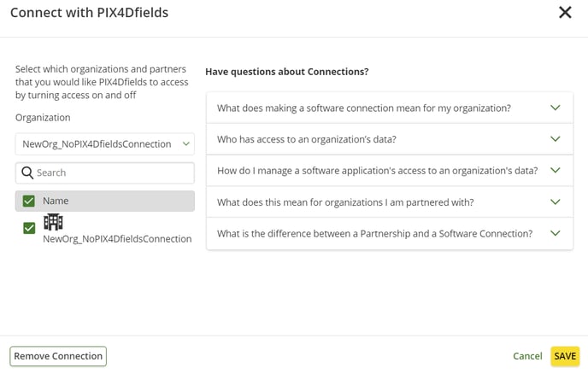Uncheck the NewOrg_NoPIX4DfieldsConnection organization checkbox
Screen dimensions: 588x374
click(29, 228)
